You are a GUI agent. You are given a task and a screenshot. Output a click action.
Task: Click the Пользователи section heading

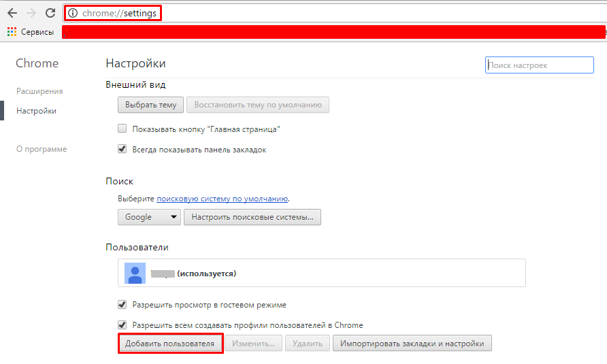pos(137,247)
